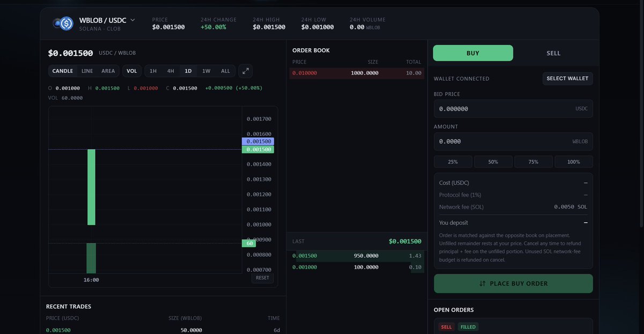Click the 24H HIGH $0.001500 value
This screenshot has width=644, height=334.
269,27
